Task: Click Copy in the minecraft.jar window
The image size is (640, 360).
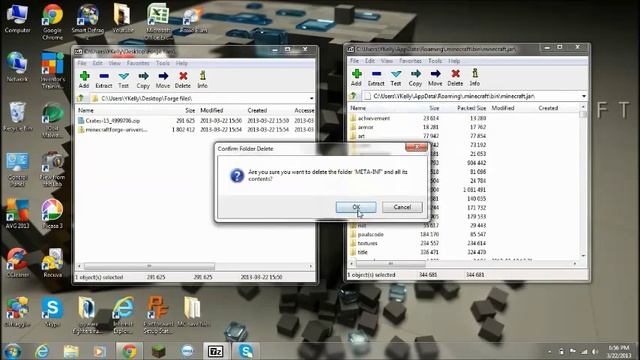Action: (x=415, y=77)
